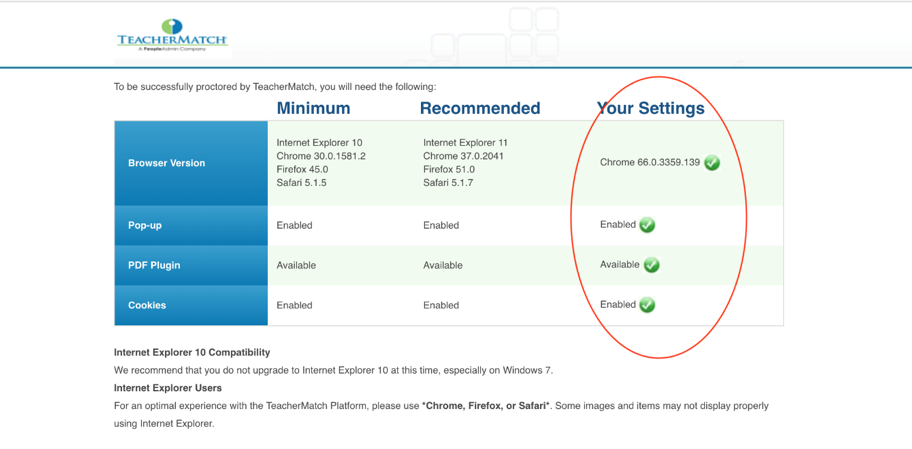Click the TeacherMatch logo
The width and height of the screenshot is (912, 449).
pyautogui.click(x=172, y=35)
